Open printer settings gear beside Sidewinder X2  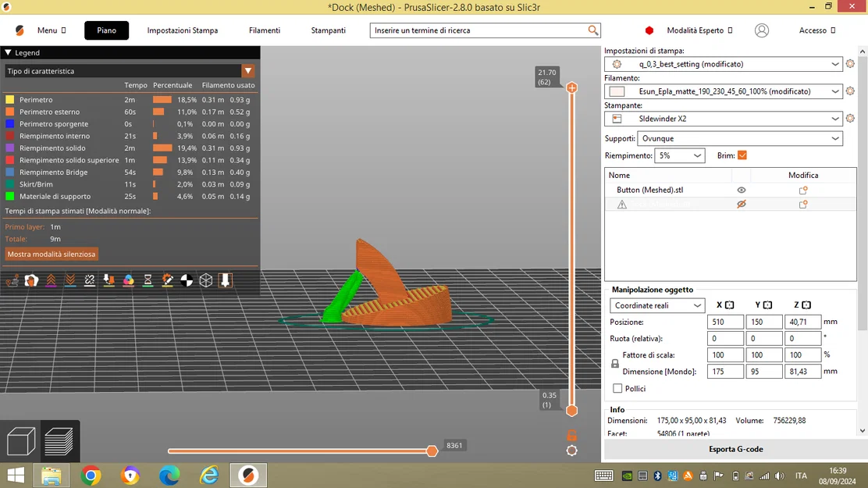850,118
